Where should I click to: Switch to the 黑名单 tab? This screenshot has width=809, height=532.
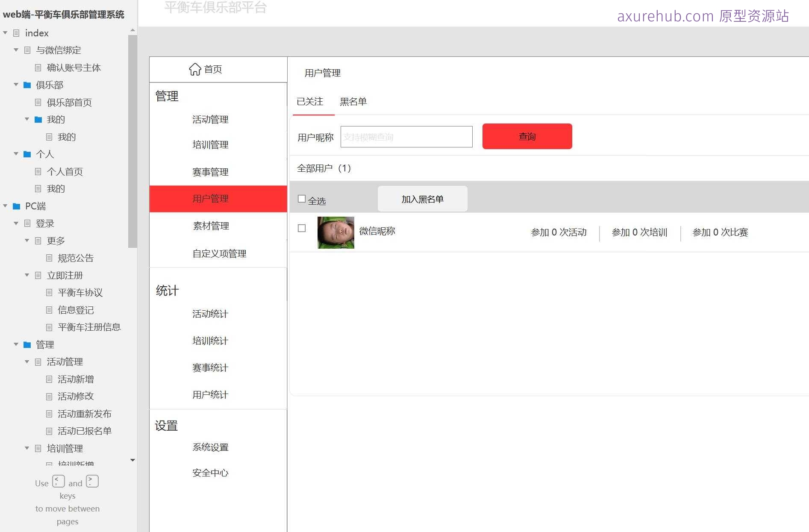tap(353, 102)
